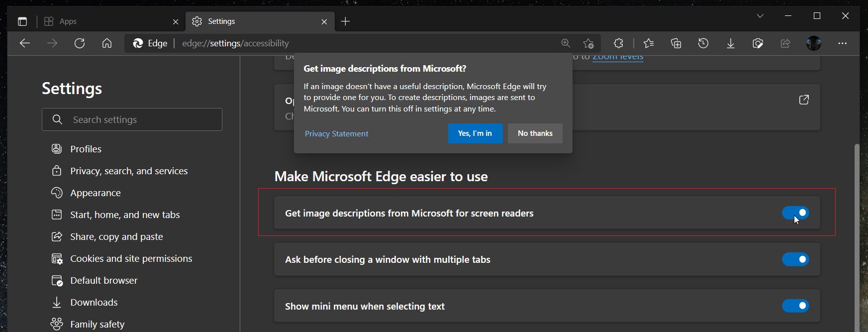
Task: Select the Settings tab
Action: 260,21
